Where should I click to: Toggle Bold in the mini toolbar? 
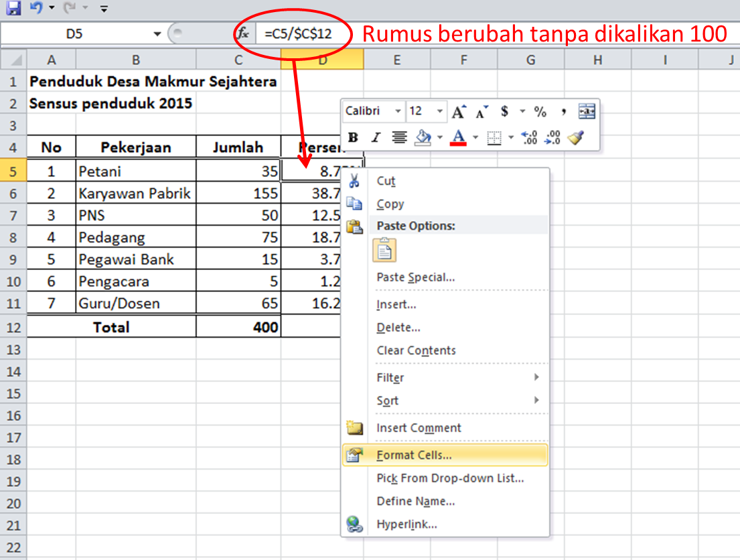(x=353, y=137)
